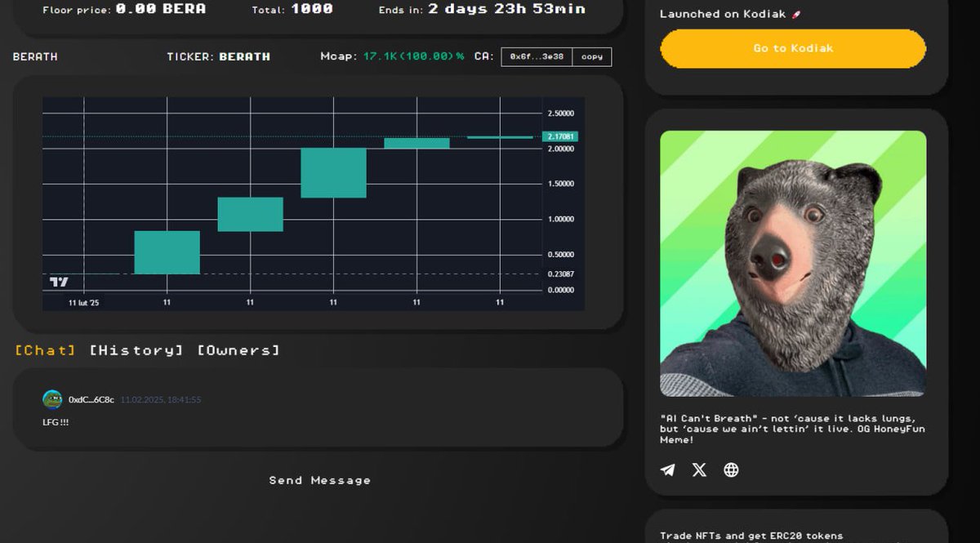This screenshot has height=543, width=980.
Task: Click the LFG !!! chat message
Action: point(56,422)
